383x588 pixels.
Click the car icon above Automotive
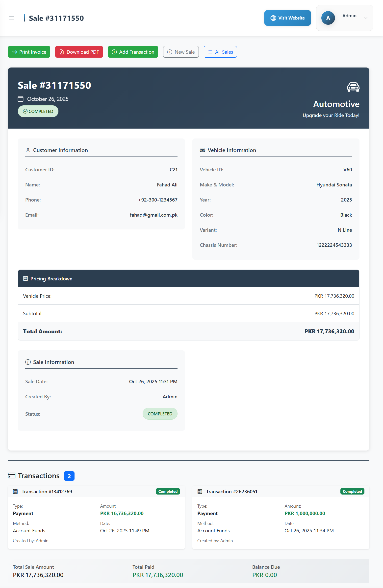(353, 87)
